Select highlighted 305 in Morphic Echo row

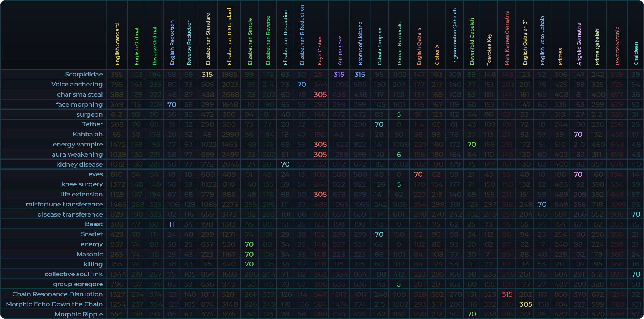coord(525,304)
